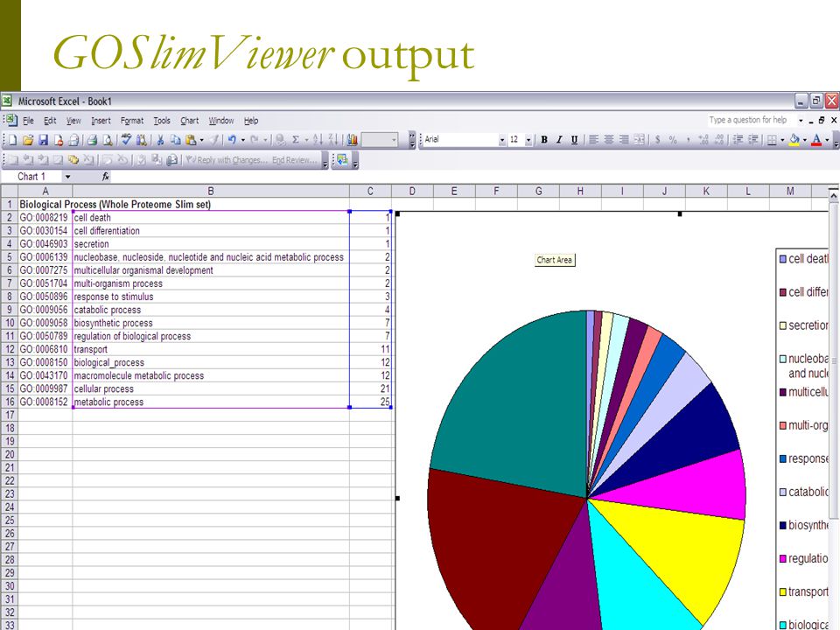Click the Currency Style dollar icon
Image resolution: width=840 pixels, height=630 pixels.
(x=657, y=139)
